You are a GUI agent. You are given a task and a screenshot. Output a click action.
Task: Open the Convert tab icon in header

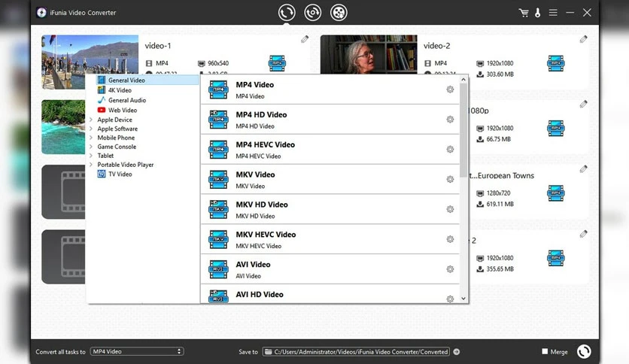pyautogui.click(x=287, y=13)
